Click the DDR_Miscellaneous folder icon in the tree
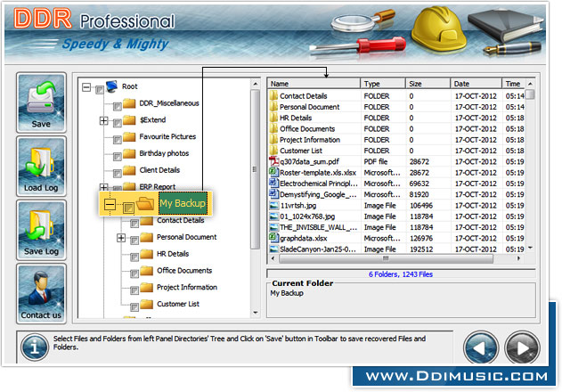The height and width of the screenshot is (392, 562). pos(129,103)
